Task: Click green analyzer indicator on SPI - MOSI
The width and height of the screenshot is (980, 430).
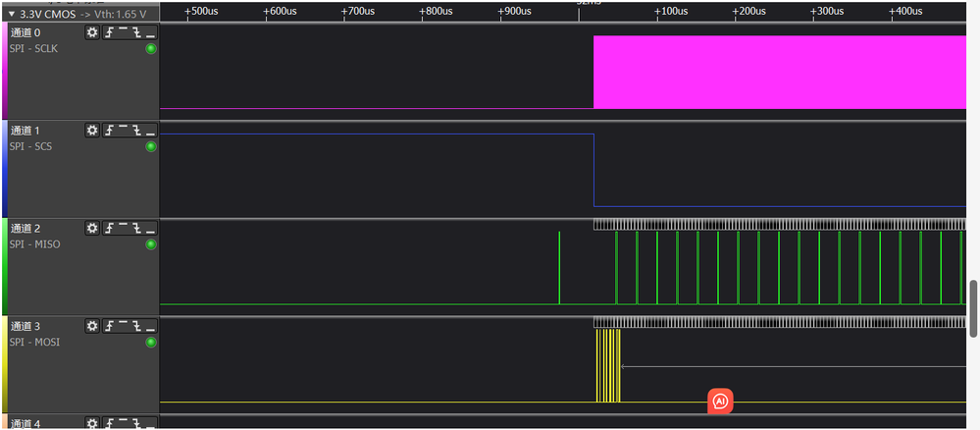Action: [151, 343]
